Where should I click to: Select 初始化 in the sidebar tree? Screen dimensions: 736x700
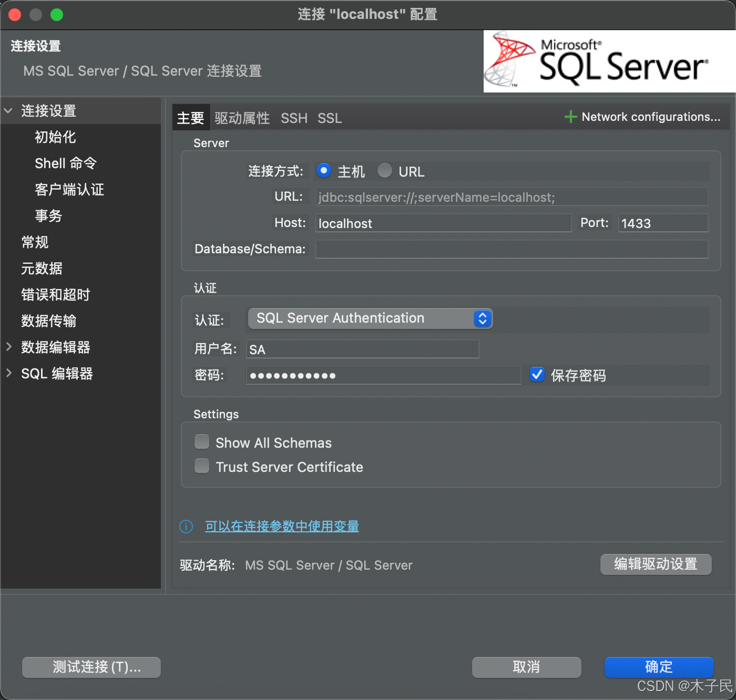pos(55,137)
